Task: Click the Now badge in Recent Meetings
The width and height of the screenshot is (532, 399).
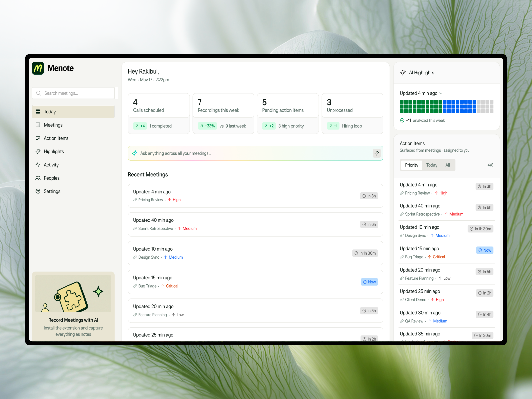Action: (x=369, y=282)
